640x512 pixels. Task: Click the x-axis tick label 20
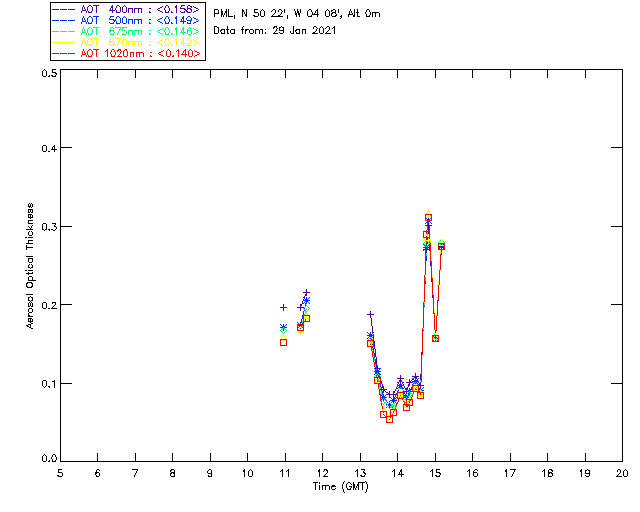(x=622, y=473)
